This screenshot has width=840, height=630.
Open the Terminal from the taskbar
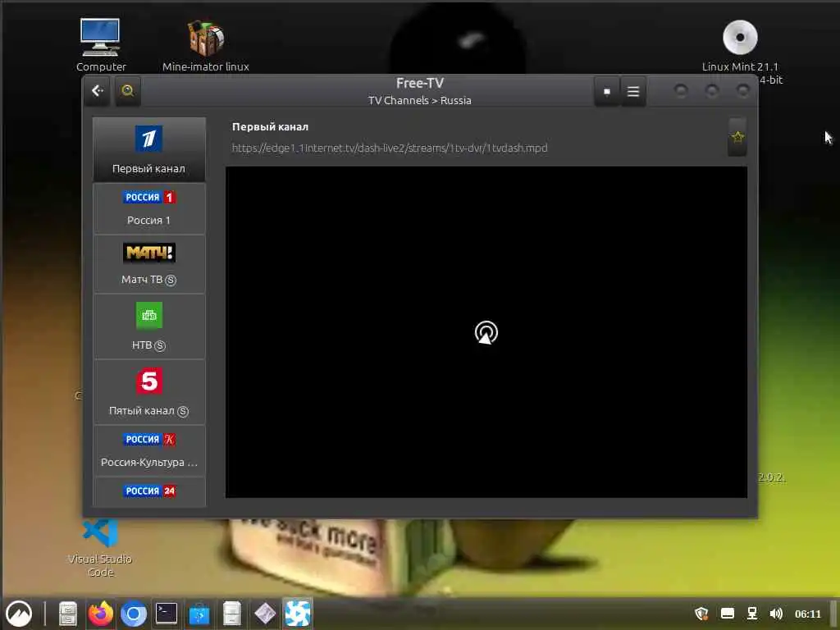point(166,614)
